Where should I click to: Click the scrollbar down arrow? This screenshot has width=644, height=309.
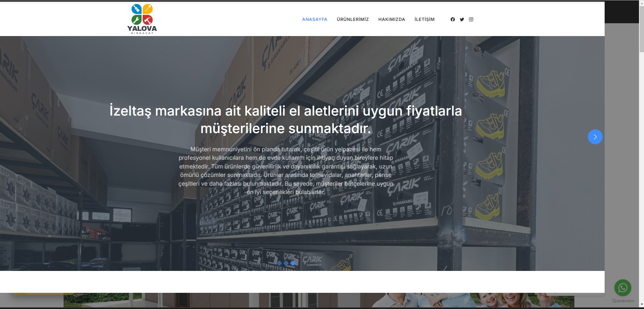[641, 305]
